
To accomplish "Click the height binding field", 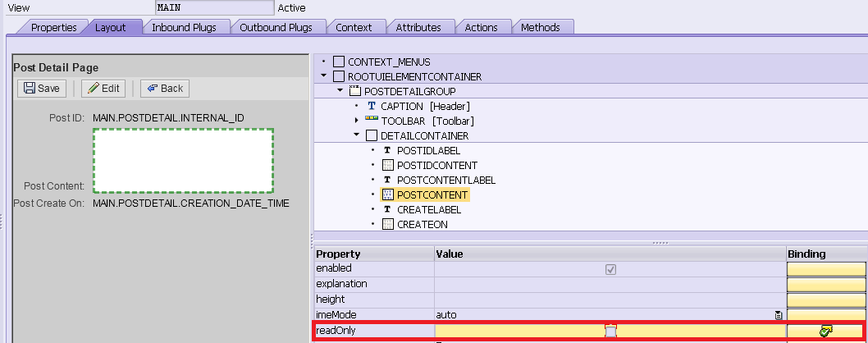I will click(x=826, y=300).
